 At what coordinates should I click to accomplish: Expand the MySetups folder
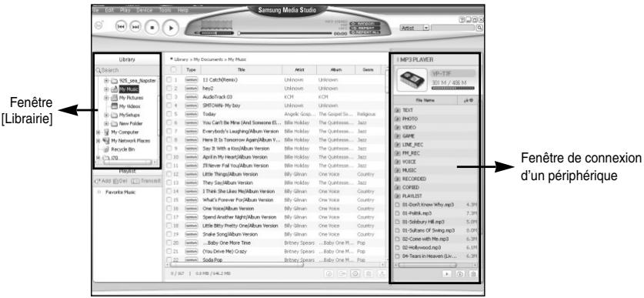106,115
